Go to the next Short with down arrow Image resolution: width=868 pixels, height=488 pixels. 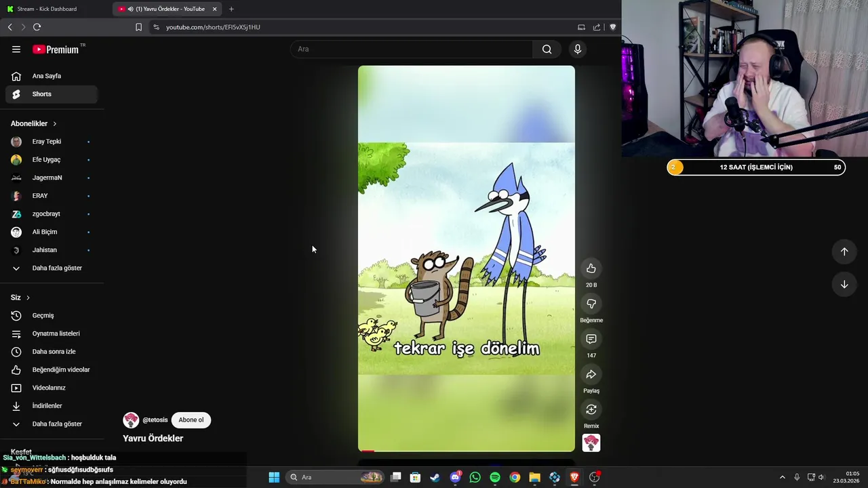[x=844, y=284]
